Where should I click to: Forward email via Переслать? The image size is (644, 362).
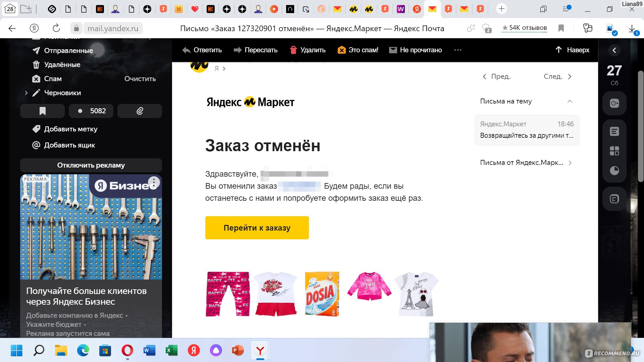(x=256, y=50)
